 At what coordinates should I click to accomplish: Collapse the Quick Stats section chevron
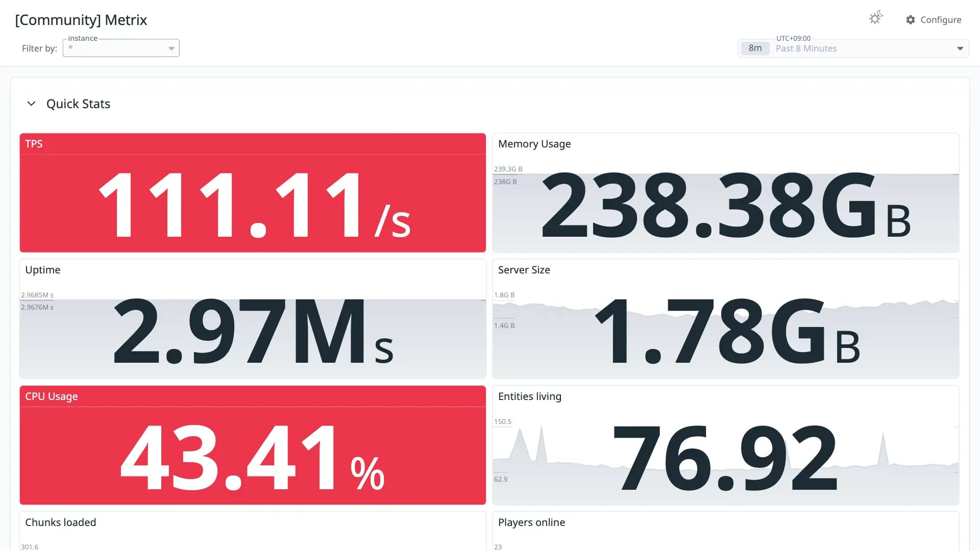coord(31,104)
